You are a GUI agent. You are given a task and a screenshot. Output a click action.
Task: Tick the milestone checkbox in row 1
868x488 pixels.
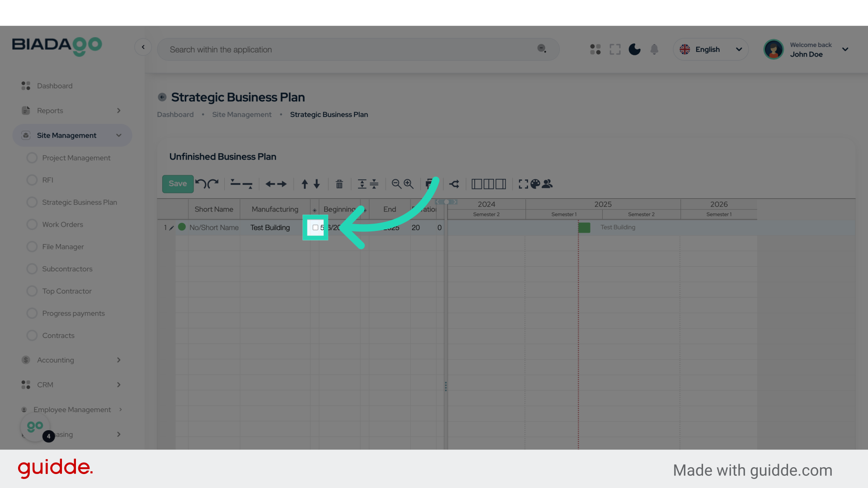click(x=315, y=228)
